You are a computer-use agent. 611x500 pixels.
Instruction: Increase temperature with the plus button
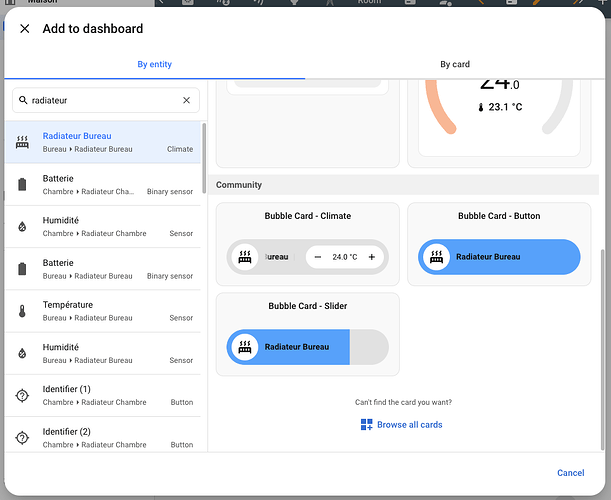[372, 257]
